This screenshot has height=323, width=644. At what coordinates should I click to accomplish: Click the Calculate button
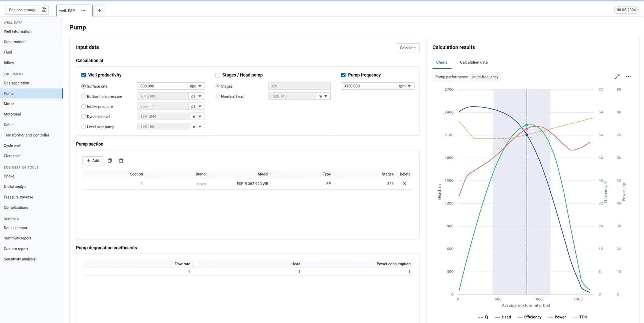(x=408, y=48)
